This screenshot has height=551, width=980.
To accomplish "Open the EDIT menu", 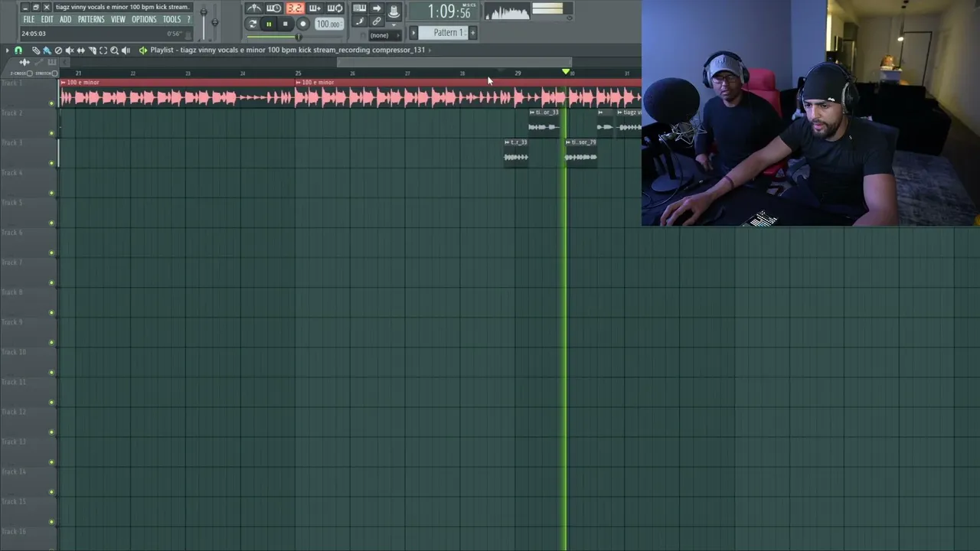I will [47, 20].
